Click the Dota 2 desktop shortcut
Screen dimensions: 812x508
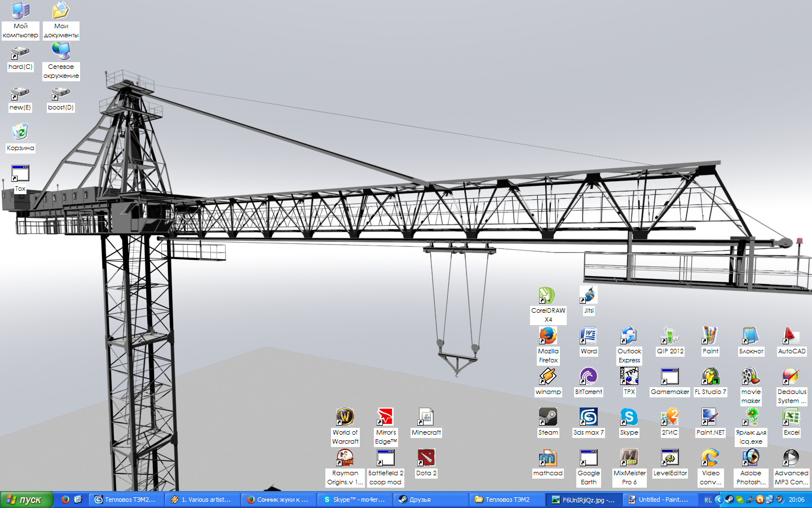pos(426,458)
